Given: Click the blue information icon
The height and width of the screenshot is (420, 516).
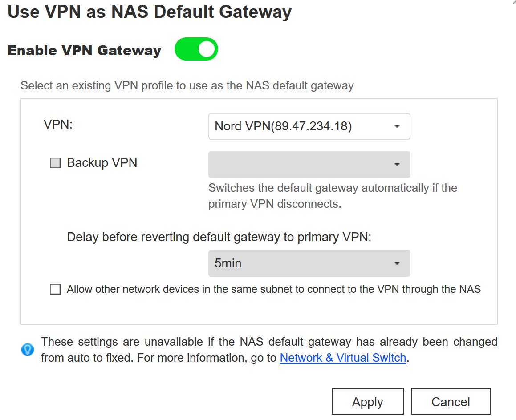Looking at the screenshot, I should pos(28,350).
